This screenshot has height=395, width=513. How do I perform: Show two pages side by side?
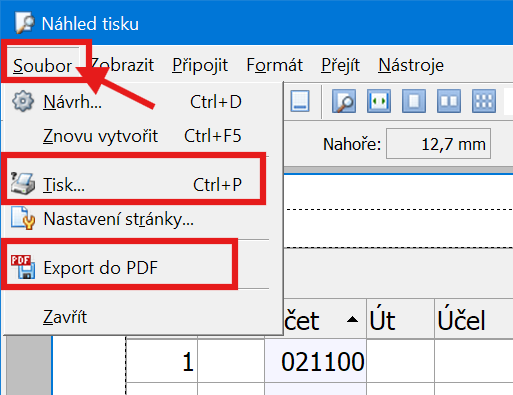[449, 101]
